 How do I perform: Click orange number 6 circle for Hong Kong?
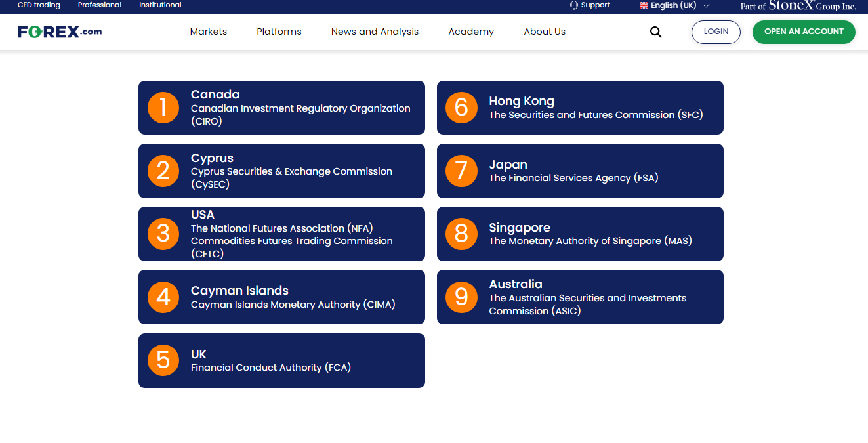click(461, 108)
